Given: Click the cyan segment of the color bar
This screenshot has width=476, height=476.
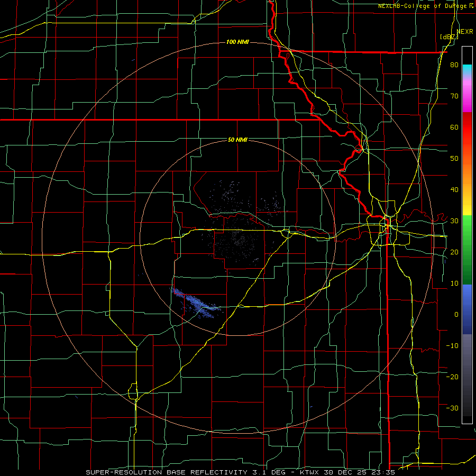Looking at the screenshot, I should click(x=467, y=70).
